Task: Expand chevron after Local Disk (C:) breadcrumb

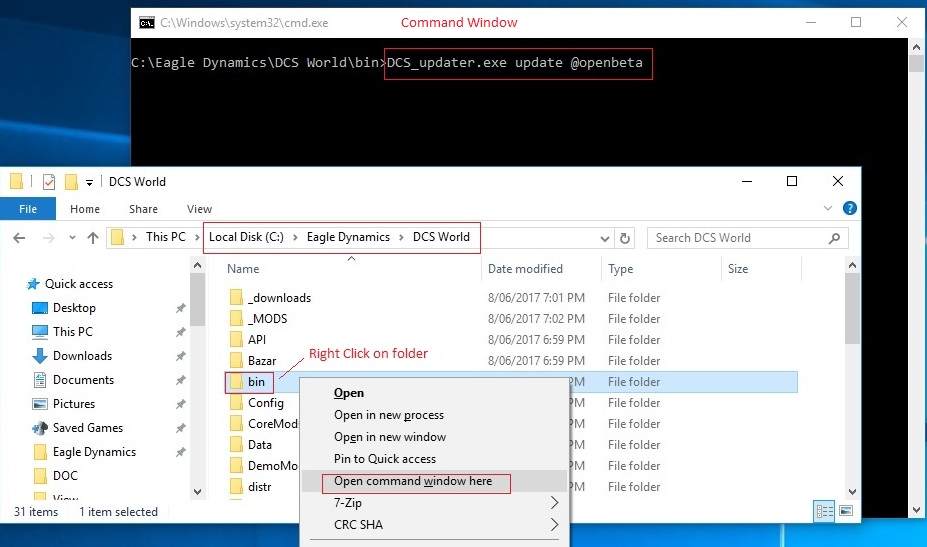Action: [294, 238]
